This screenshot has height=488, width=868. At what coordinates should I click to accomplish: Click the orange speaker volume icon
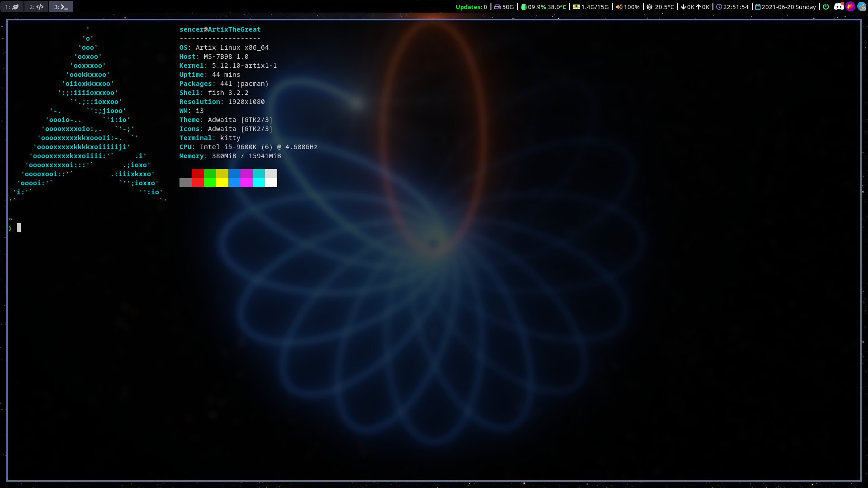(619, 7)
